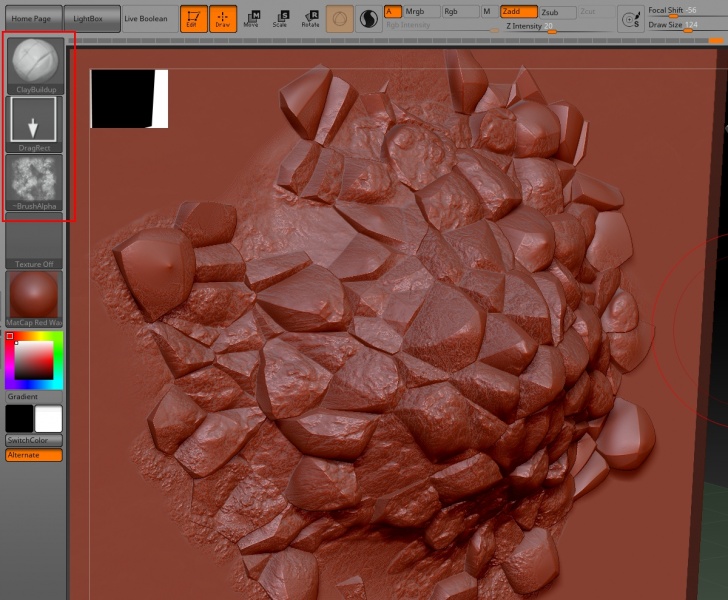728x600 pixels.
Task: Adjust the Focal Shift slider
Action: (x=687, y=11)
